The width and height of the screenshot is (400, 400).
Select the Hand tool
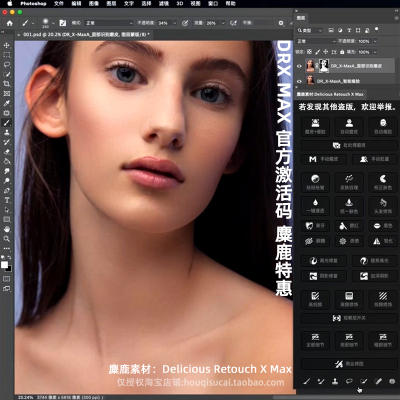click(6, 229)
